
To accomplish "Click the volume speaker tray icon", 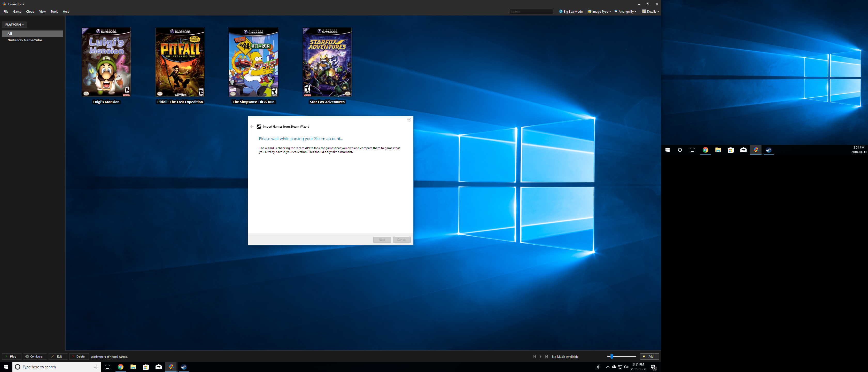I will pyautogui.click(x=626, y=367).
